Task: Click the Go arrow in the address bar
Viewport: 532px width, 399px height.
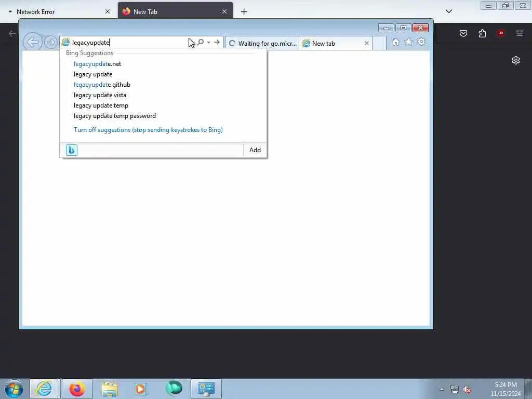Action: click(217, 42)
